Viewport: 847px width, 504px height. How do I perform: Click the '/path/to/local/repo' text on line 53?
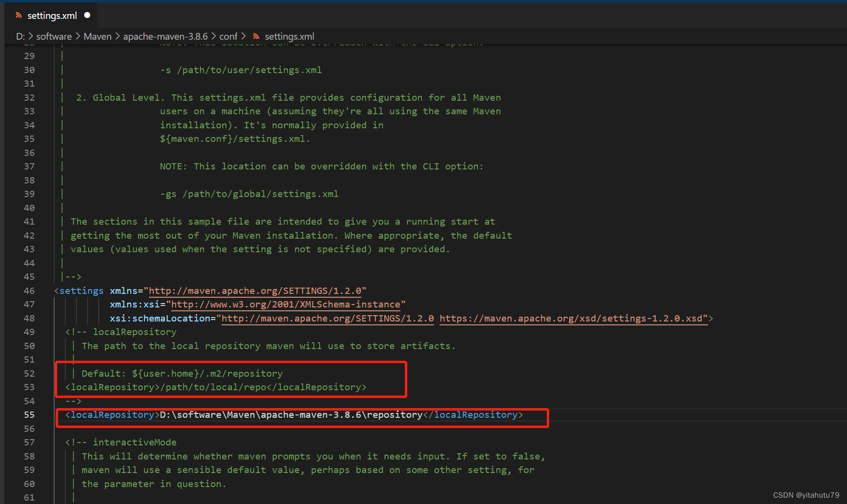(213, 387)
